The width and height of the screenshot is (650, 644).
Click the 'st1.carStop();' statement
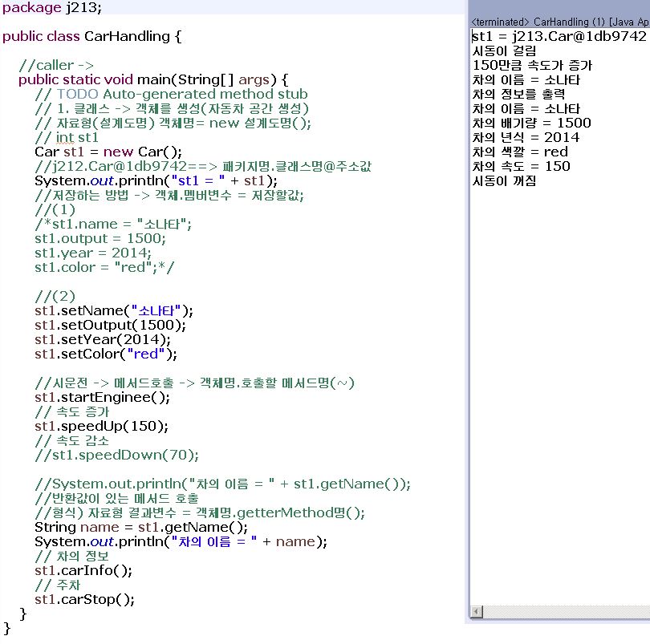[85, 600]
